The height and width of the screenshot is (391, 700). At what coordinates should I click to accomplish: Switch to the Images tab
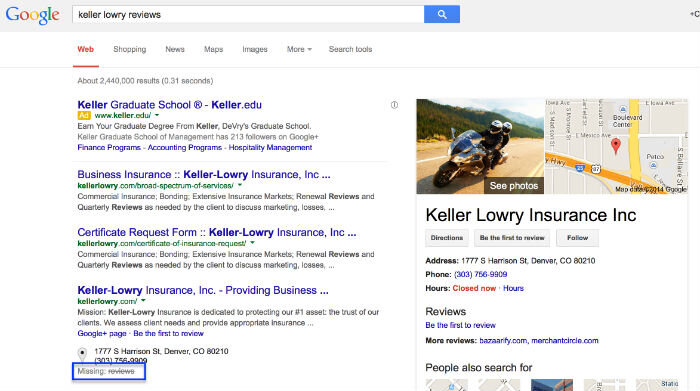tap(255, 49)
